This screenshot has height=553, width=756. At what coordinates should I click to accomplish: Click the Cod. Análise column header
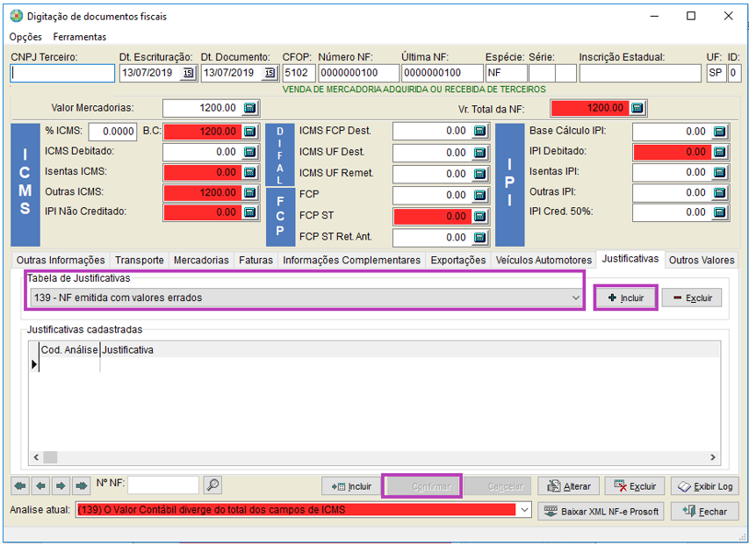coord(69,350)
